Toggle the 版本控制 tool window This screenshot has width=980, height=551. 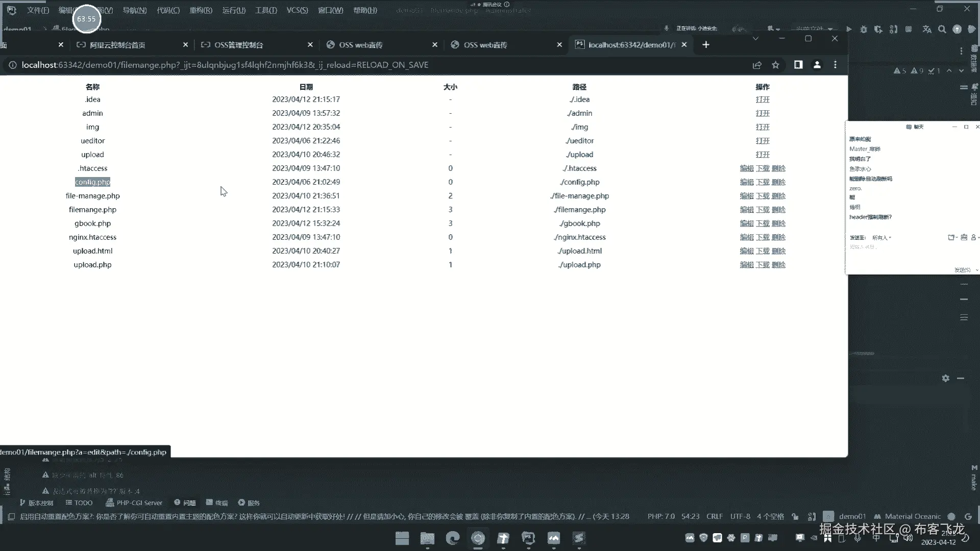tap(36, 503)
